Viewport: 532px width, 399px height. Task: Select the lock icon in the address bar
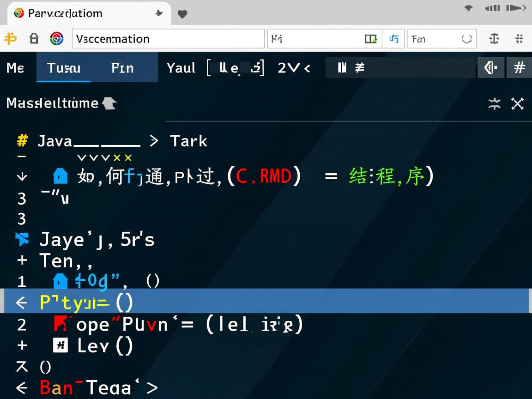34,39
